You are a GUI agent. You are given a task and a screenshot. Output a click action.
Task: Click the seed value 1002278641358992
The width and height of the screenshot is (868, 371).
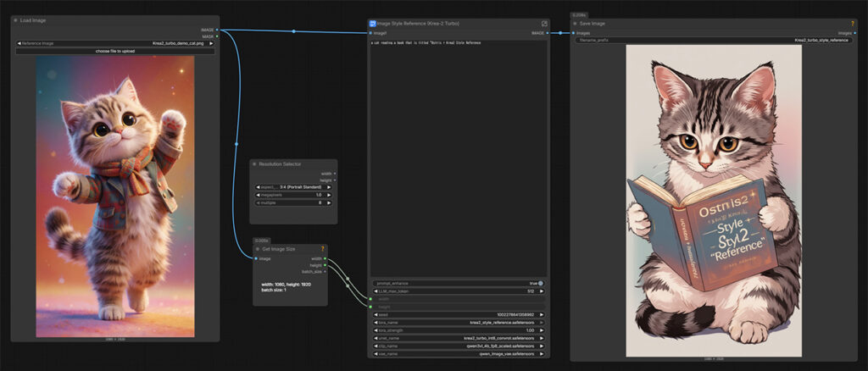[515, 314]
